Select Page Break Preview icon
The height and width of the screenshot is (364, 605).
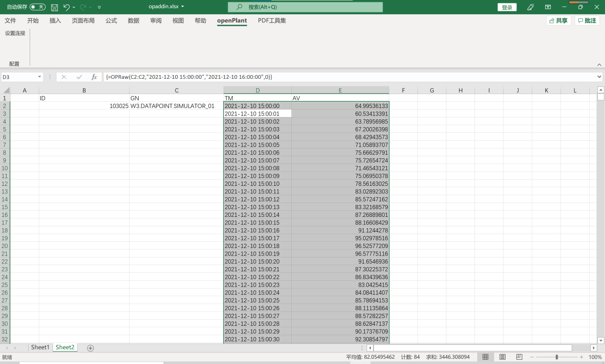pos(519,357)
